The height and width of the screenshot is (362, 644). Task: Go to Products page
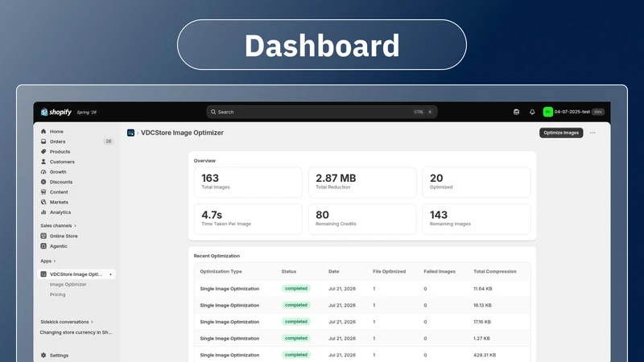(60, 151)
